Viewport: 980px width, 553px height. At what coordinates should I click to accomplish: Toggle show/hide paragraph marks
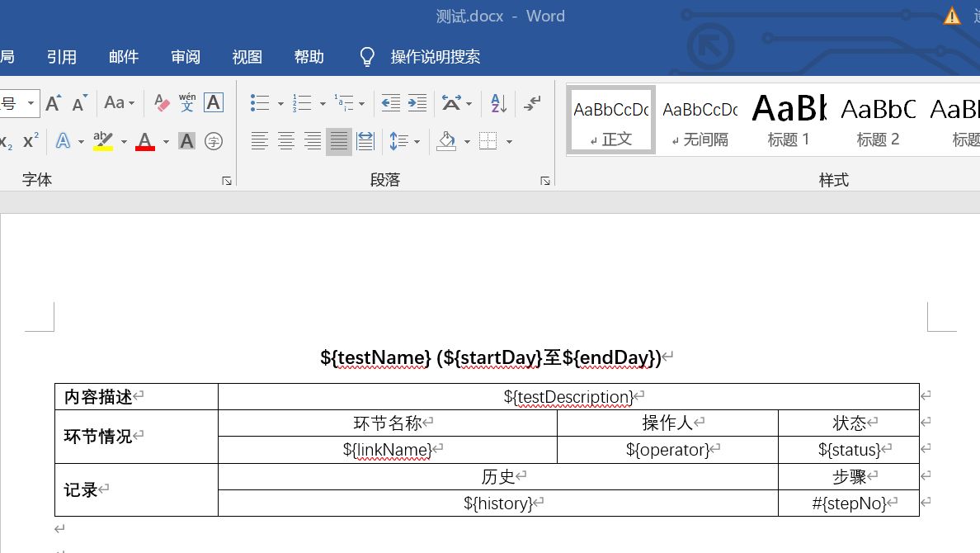point(532,103)
